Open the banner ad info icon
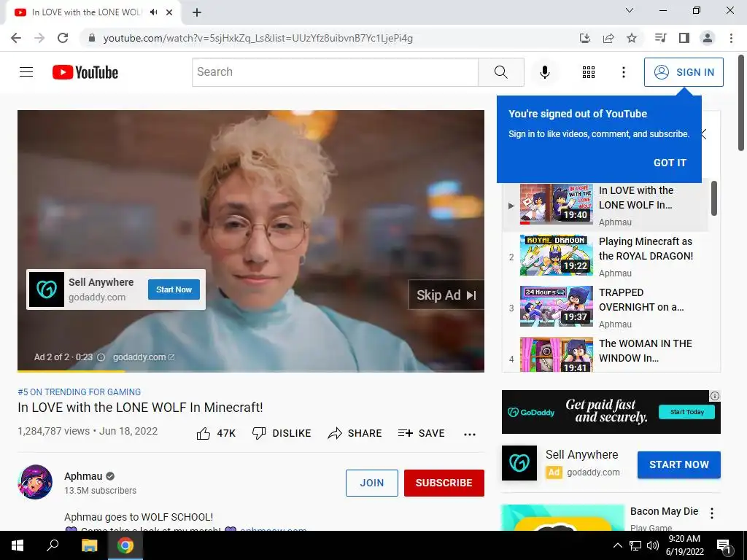The height and width of the screenshot is (560, 747). tap(715, 396)
